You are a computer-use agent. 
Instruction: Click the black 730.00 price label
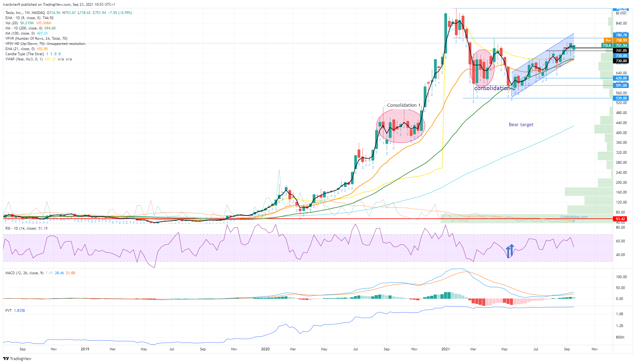621,61
